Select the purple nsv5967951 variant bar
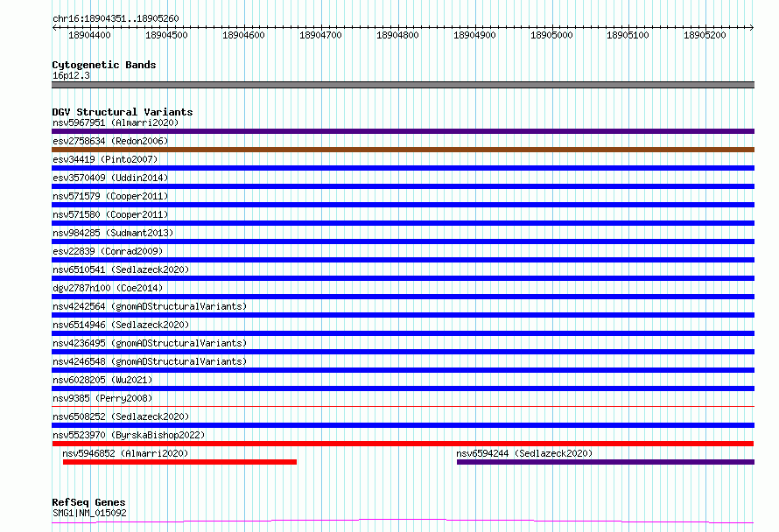This screenshot has height=532, width=779. 403,131
